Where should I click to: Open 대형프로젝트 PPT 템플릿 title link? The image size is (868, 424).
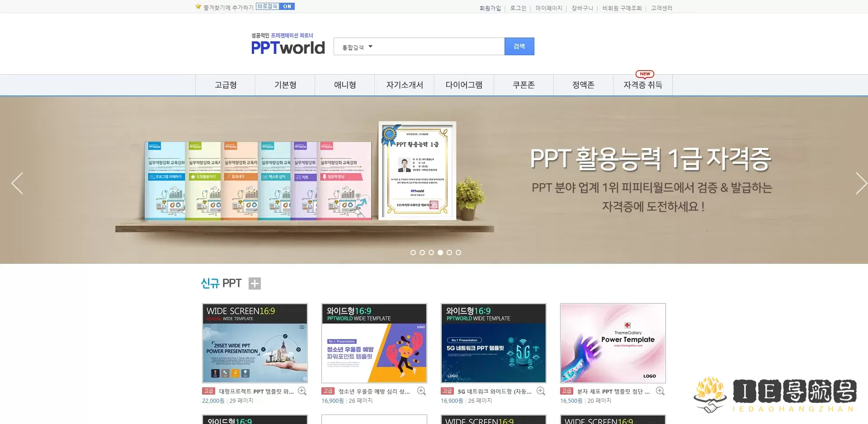point(256,391)
